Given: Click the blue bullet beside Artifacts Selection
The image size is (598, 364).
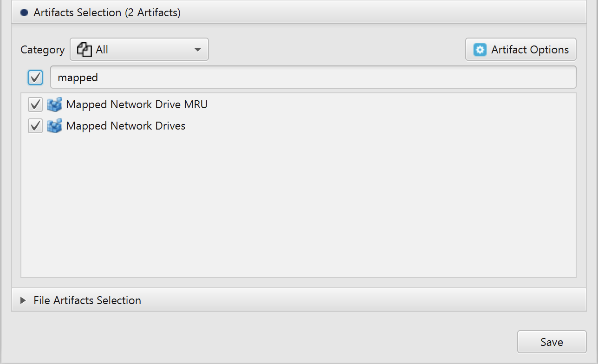Looking at the screenshot, I should [24, 13].
